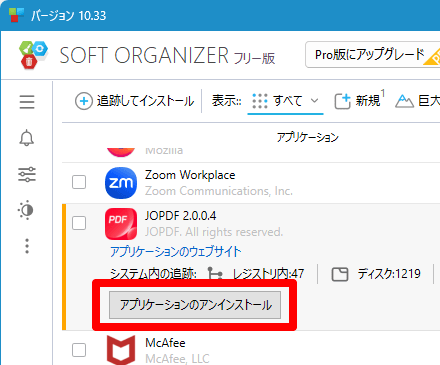Click McAfee, LLC publisher text
The height and width of the screenshot is (365, 440).
(177, 359)
